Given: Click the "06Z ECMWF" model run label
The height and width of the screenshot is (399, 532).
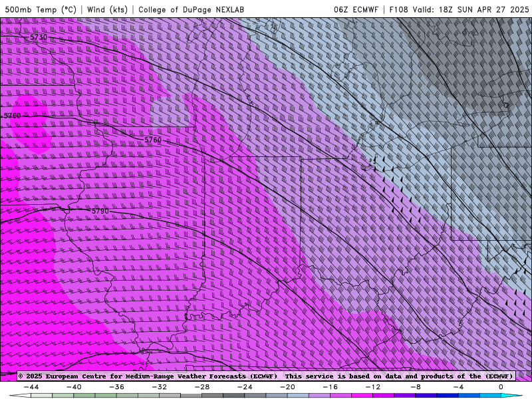Looking at the screenshot, I should [x=356, y=9].
